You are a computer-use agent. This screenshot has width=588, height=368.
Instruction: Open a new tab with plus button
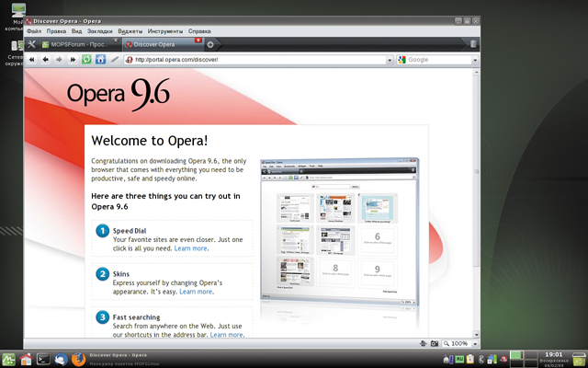210,44
